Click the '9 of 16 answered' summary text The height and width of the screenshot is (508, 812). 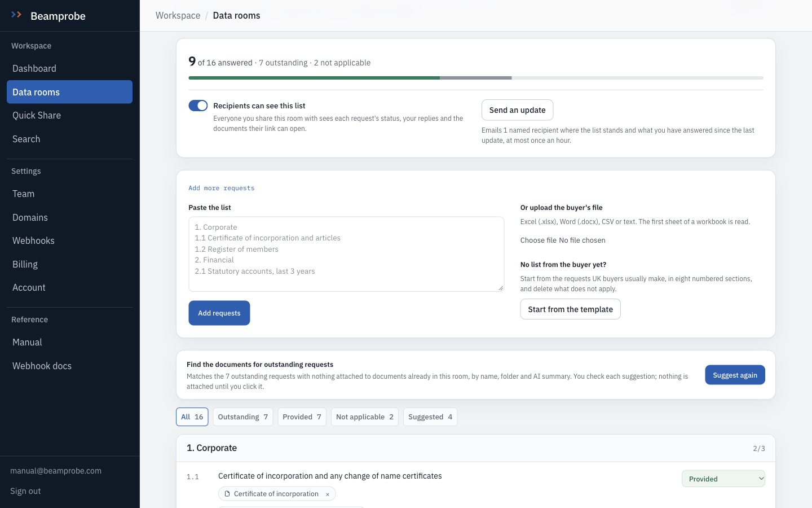(x=220, y=62)
